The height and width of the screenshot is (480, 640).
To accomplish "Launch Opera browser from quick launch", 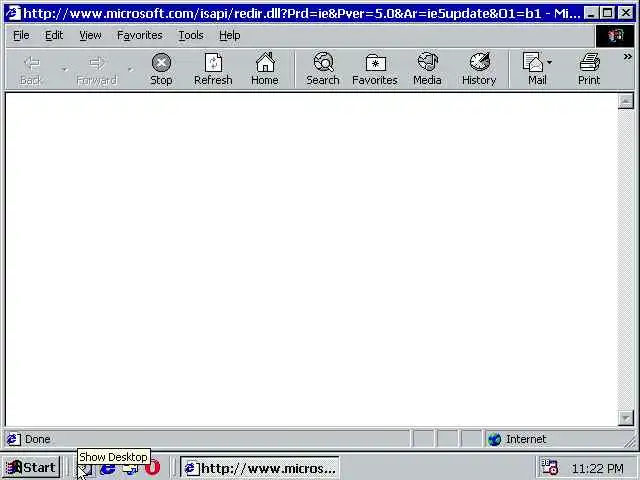I will point(153,468).
